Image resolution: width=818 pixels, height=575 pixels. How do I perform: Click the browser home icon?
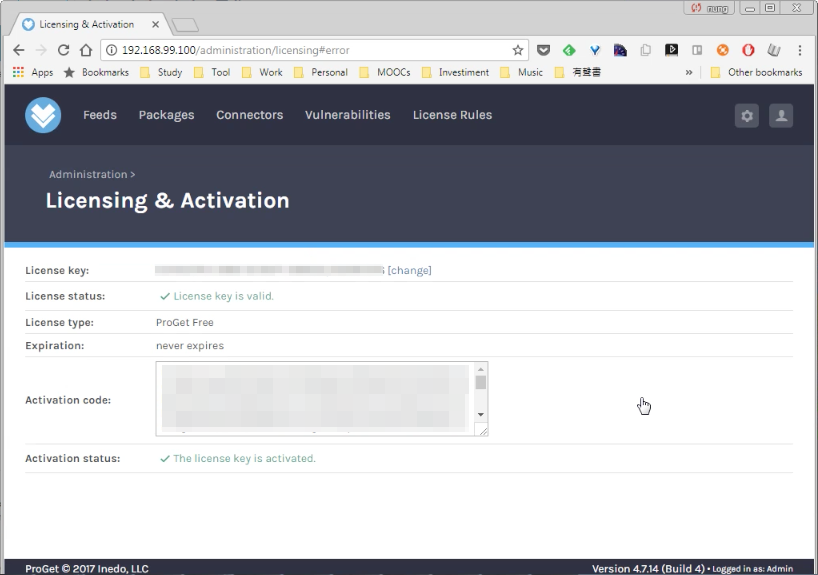click(x=86, y=50)
